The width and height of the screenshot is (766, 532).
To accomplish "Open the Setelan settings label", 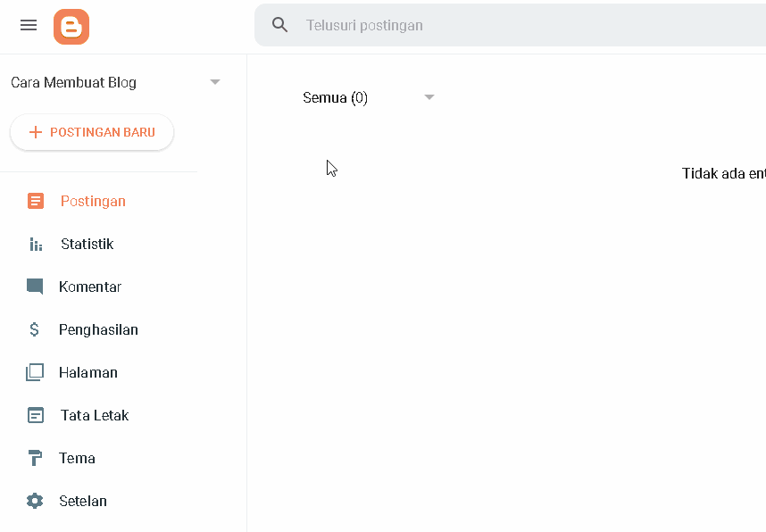I will coord(82,501).
